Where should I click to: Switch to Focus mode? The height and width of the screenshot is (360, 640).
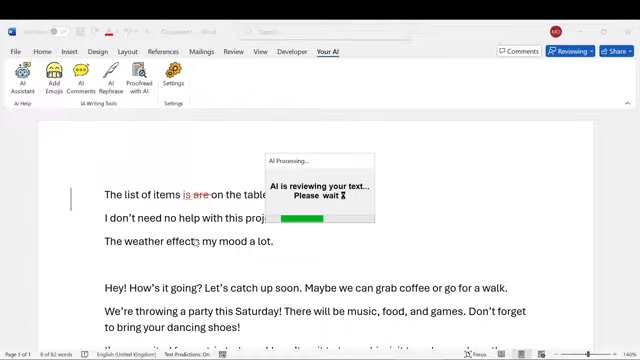(x=475, y=354)
